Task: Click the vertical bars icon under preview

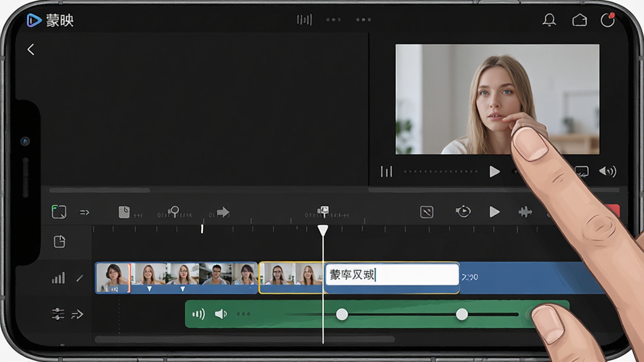Action: pyautogui.click(x=387, y=172)
